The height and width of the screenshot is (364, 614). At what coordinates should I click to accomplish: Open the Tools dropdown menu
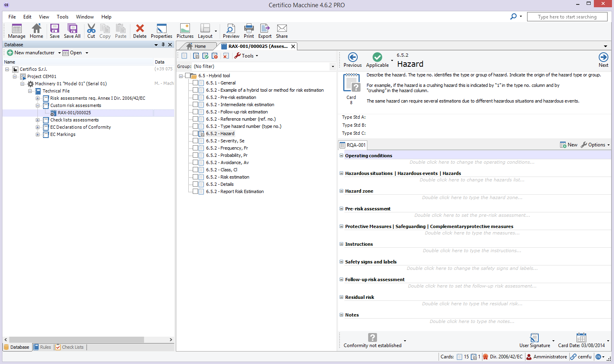[246, 56]
